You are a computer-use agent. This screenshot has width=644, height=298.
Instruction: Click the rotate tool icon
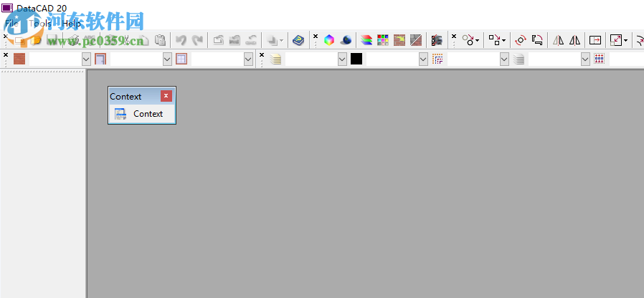[x=521, y=40]
